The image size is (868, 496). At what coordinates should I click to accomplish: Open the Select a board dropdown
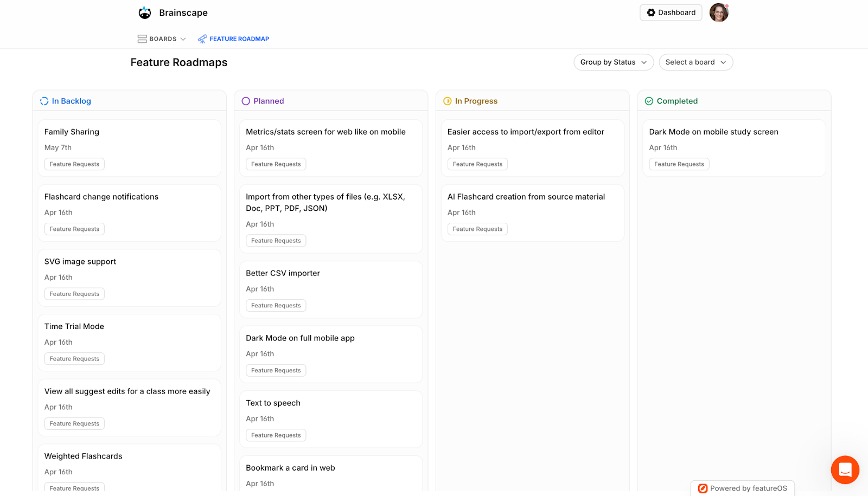coord(695,62)
